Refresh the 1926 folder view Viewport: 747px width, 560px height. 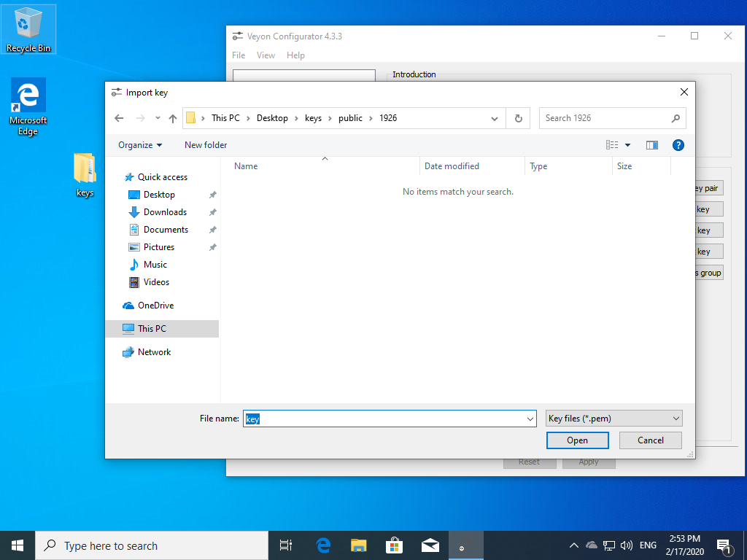point(519,119)
